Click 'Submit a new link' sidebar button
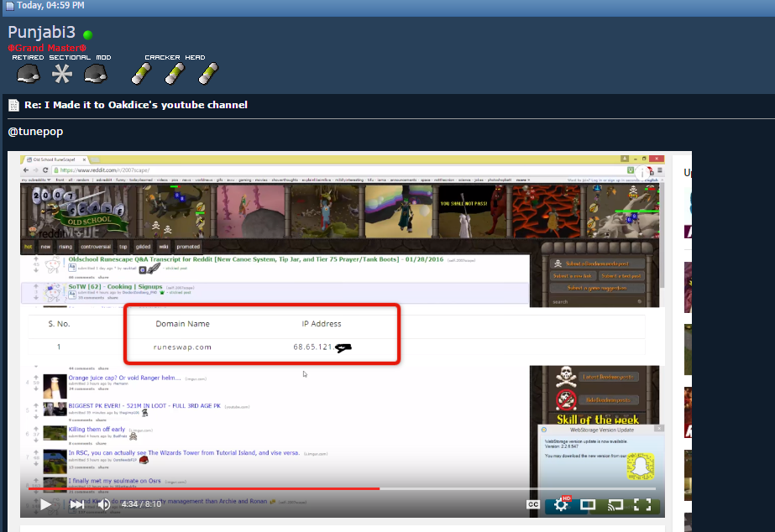The width and height of the screenshot is (775, 532). [x=573, y=276]
